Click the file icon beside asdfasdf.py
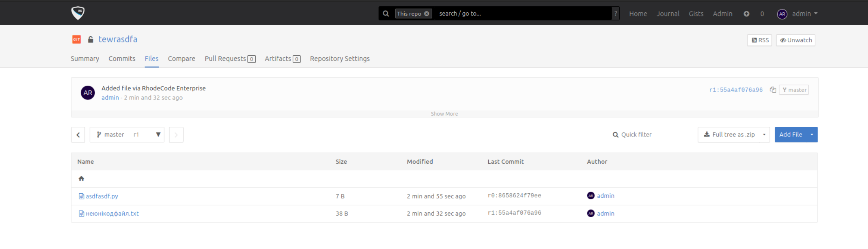Screen dimensions: 868x249 pos(81,196)
